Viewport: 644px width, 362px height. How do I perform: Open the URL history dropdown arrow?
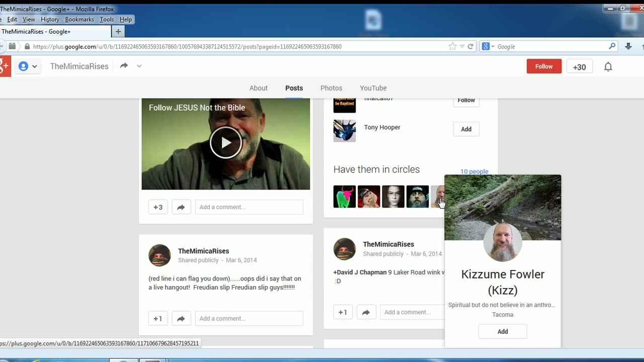click(462, 46)
